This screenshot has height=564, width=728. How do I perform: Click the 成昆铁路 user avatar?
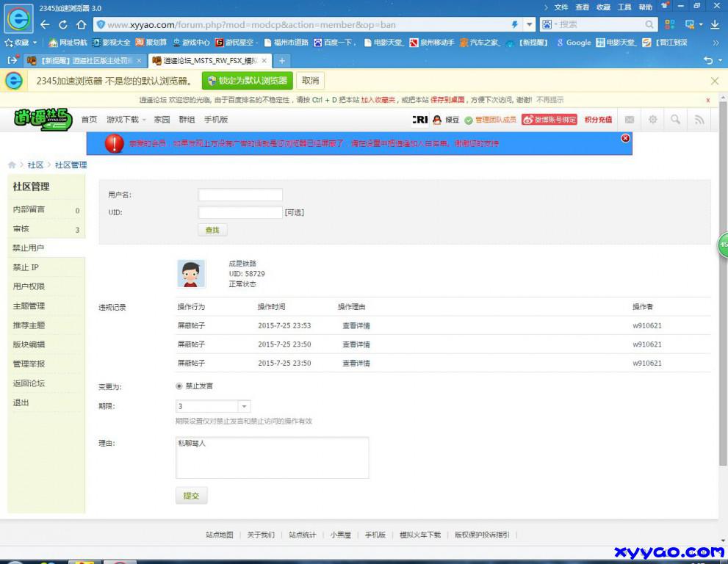coord(191,273)
